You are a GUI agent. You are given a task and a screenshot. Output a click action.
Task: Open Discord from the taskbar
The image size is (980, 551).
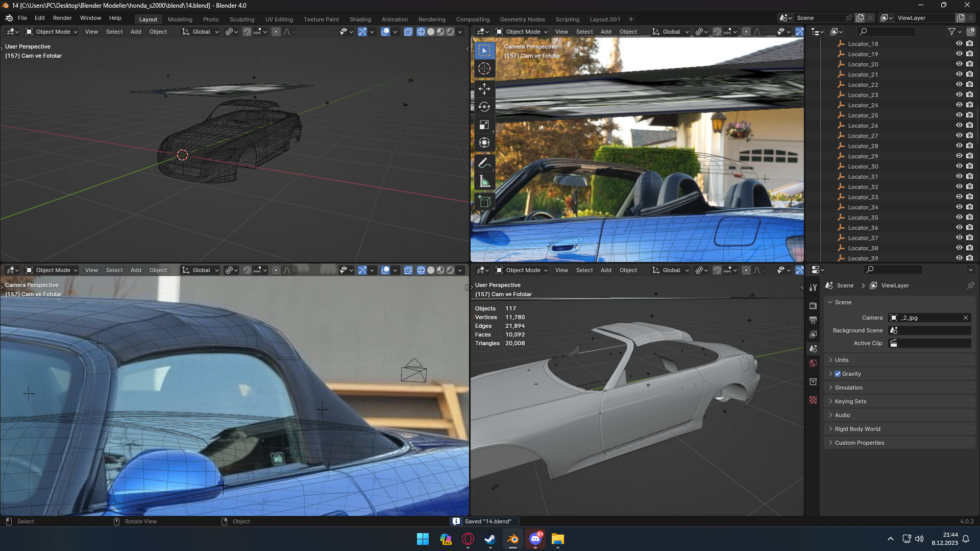click(x=535, y=539)
